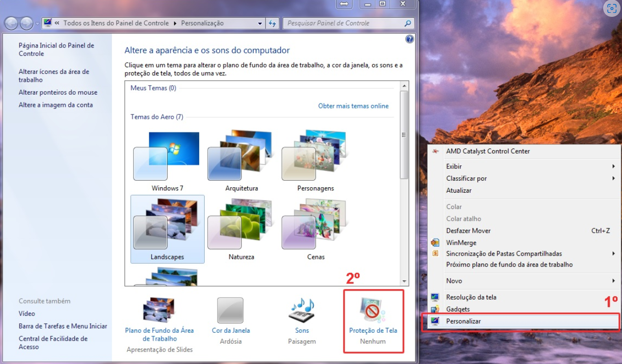
Task: Open recent pages dropdown next to Forward button
Action: [x=37, y=23]
